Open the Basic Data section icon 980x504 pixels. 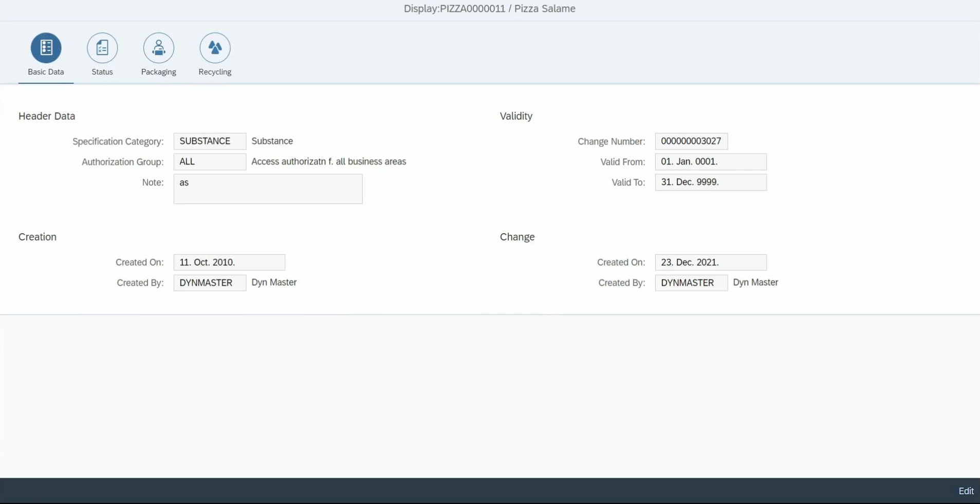click(46, 48)
